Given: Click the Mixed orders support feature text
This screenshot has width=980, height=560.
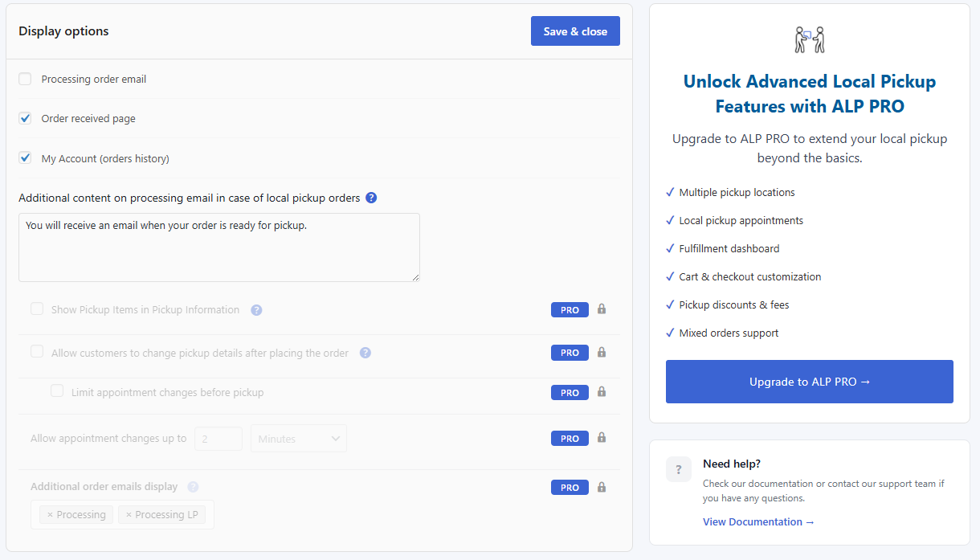Looking at the screenshot, I should coord(729,333).
